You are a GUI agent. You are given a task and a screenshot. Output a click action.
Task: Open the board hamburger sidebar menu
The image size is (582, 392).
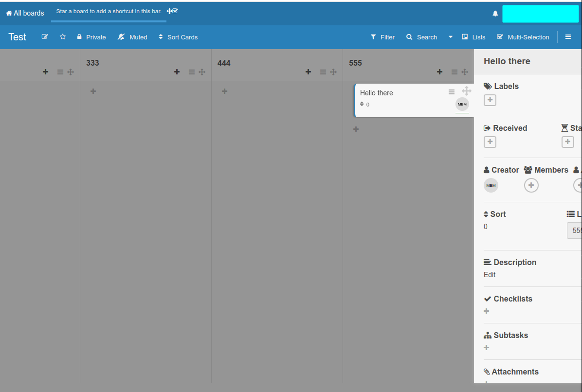[568, 36]
